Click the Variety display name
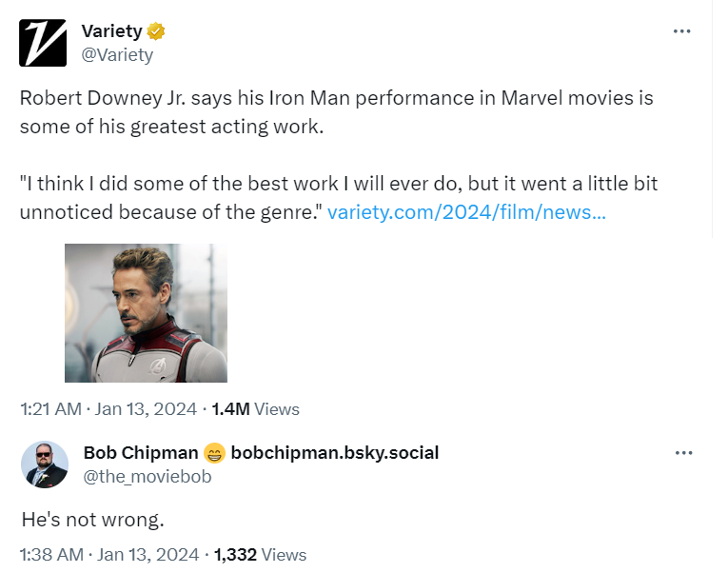 pyautogui.click(x=112, y=31)
